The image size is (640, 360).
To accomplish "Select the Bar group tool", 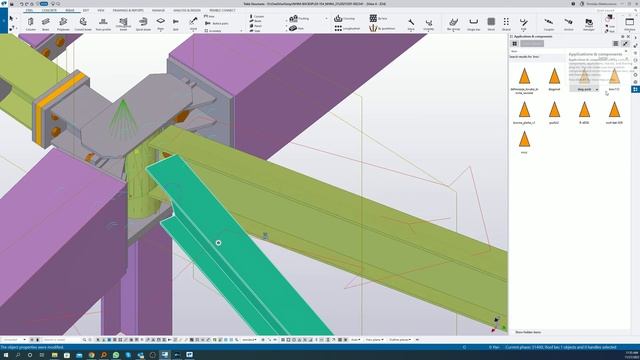I will 453,24.
